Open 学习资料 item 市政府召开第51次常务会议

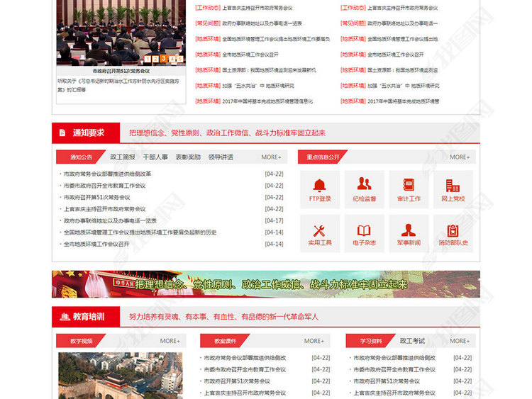387,381
